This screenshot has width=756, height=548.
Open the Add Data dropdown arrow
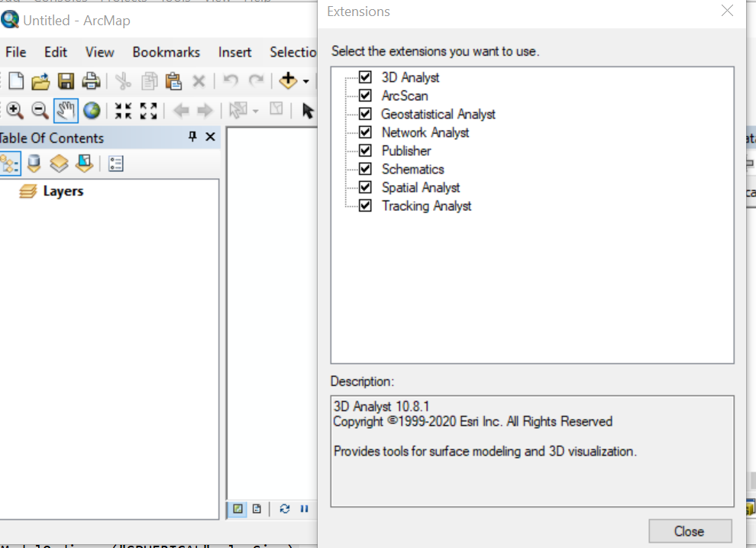(305, 80)
